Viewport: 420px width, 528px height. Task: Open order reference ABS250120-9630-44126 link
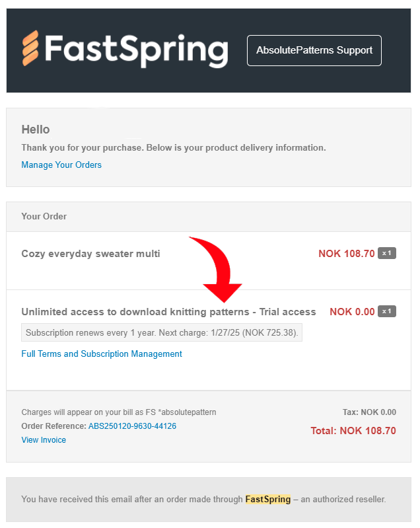pos(132,426)
